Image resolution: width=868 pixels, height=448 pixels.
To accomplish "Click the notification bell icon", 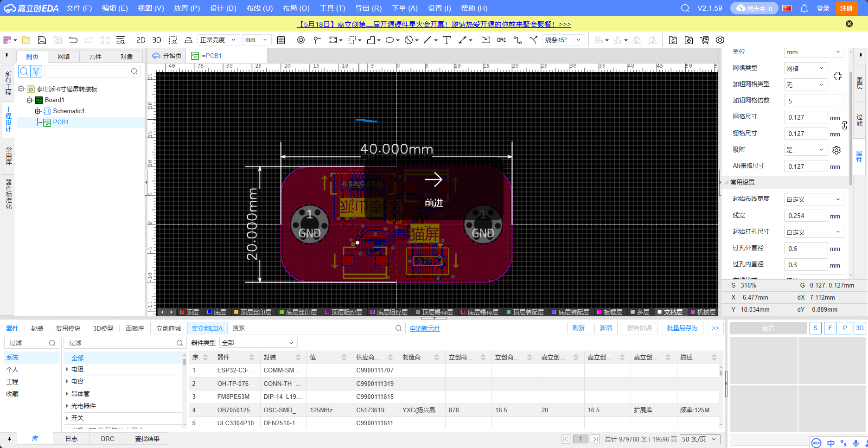I will pyautogui.click(x=804, y=8).
